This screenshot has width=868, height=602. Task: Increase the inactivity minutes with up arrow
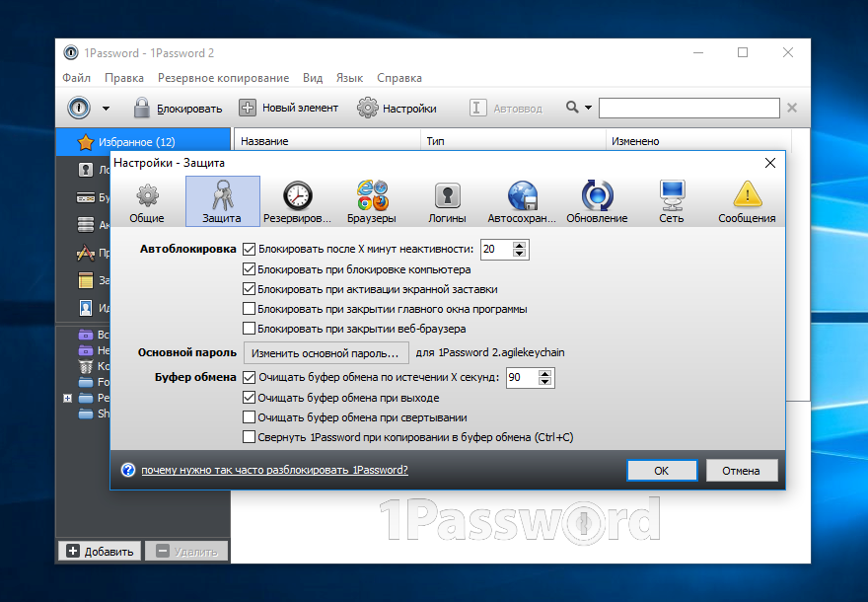pos(519,246)
